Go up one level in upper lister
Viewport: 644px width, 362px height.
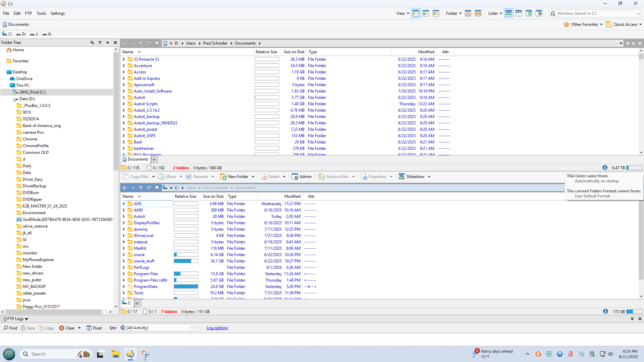pos(141,43)
